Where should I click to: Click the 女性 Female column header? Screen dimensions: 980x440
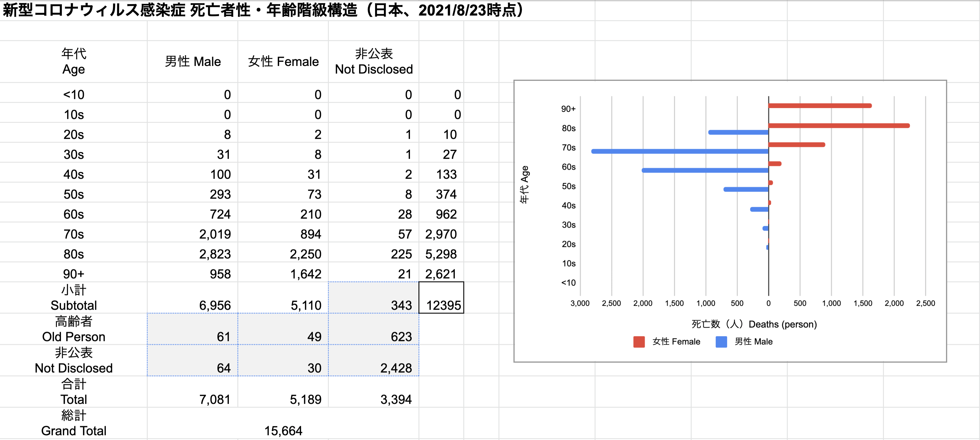coord(283,62)
